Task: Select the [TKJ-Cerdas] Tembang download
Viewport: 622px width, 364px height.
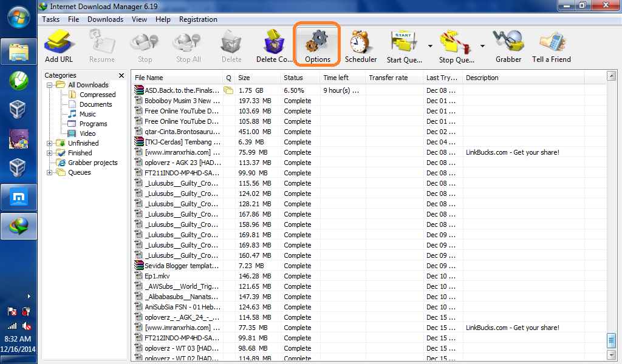Action: point(369,142)
